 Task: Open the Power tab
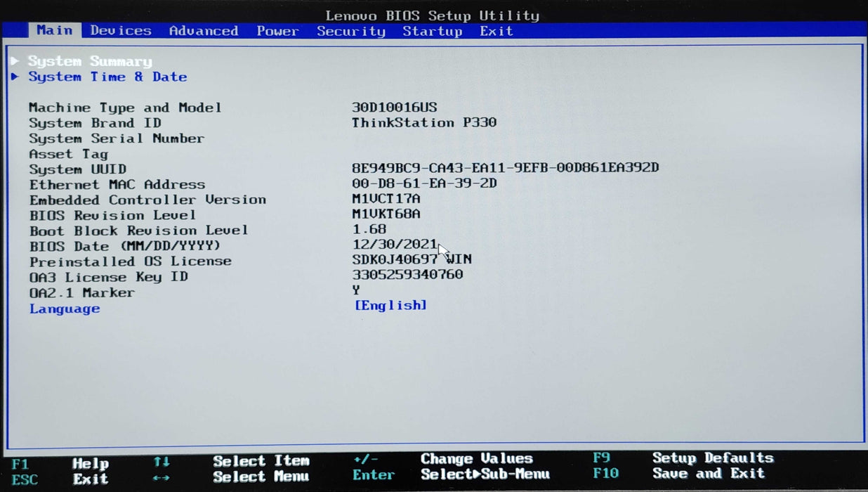pyautogui.click(x=277, y=31)
